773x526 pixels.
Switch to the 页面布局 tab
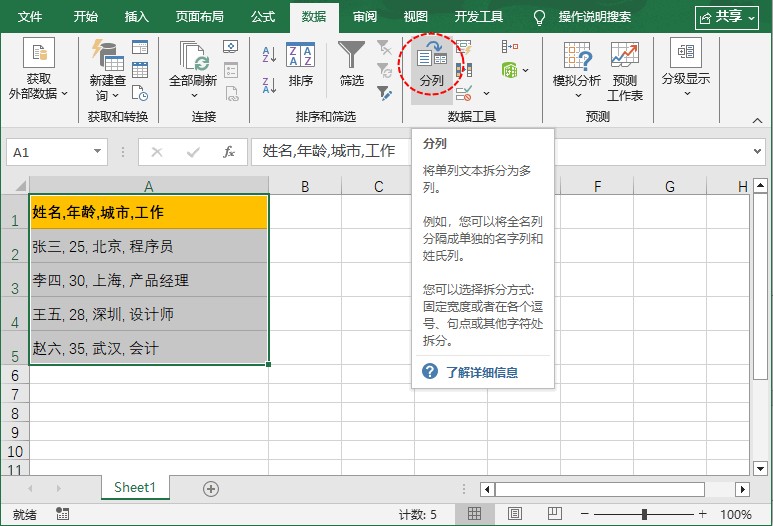200,17
